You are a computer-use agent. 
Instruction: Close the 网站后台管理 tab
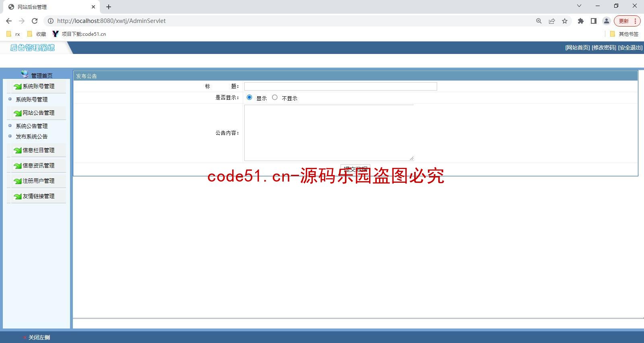pos(93,7)
